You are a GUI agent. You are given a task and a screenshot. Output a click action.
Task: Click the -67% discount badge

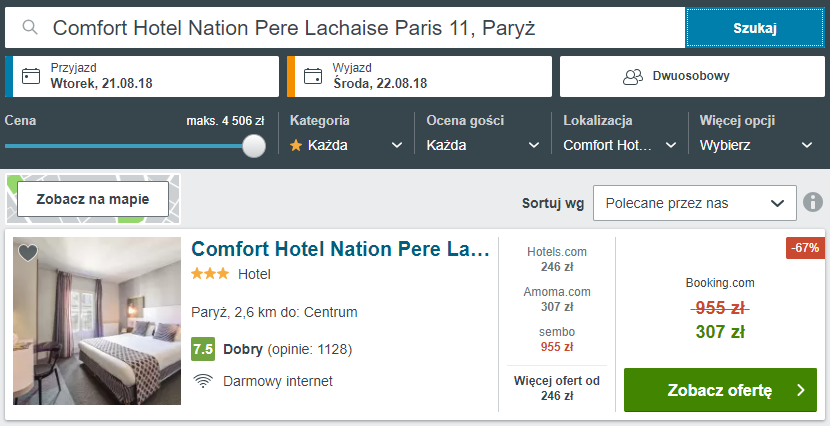[x=805, y=248]
